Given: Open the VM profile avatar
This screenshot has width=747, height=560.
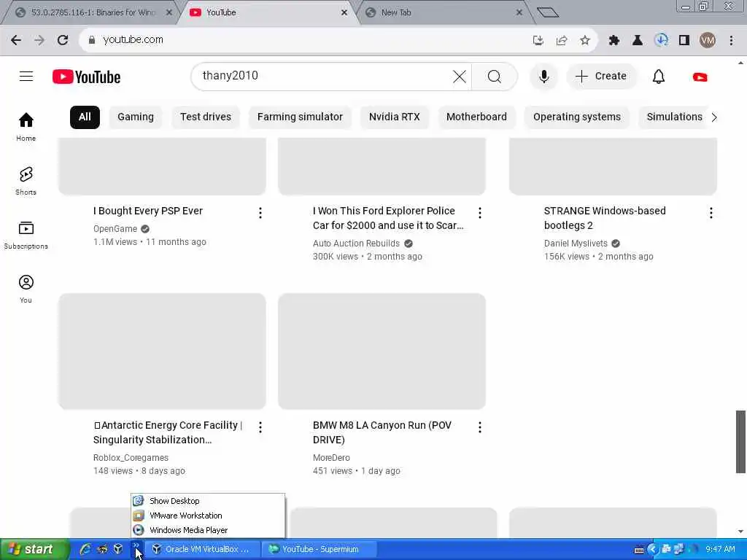Looking at the screenshot, I should coord(708,41).
